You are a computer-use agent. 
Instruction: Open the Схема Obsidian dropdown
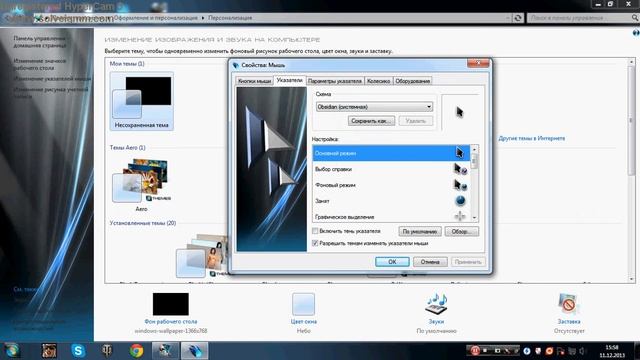click(374, 107)
